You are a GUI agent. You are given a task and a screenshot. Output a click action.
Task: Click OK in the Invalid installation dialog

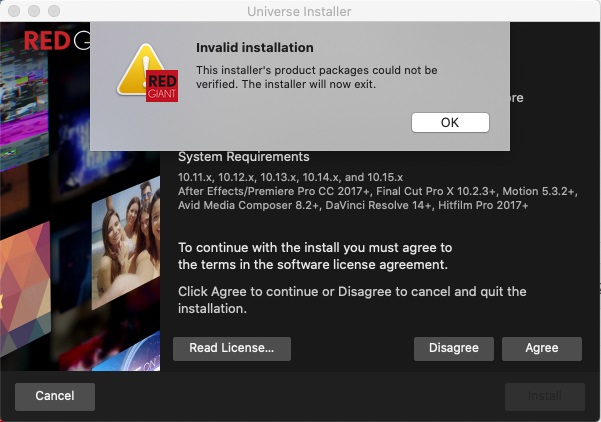pyautogui.click(x=450, y=122)
